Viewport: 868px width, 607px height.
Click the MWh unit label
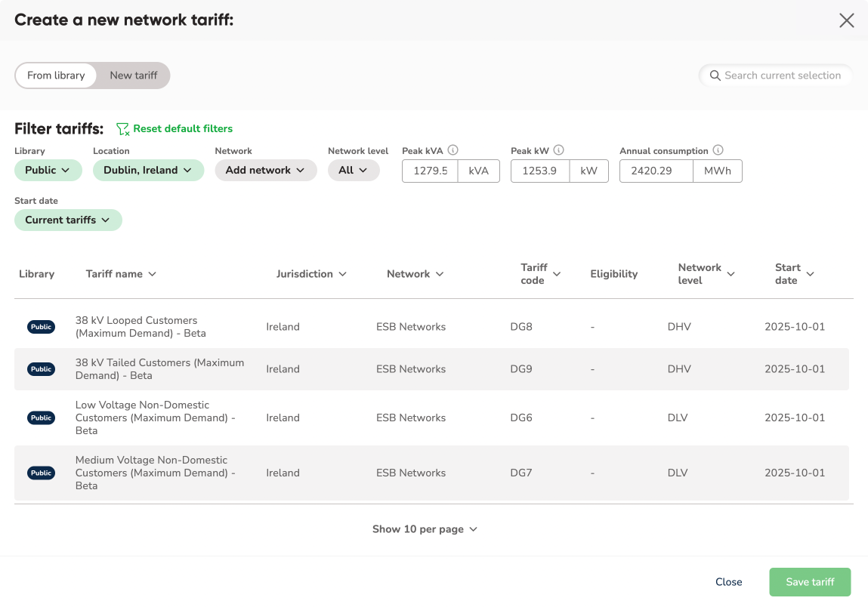pyautogui.click(x=718, y=171)
